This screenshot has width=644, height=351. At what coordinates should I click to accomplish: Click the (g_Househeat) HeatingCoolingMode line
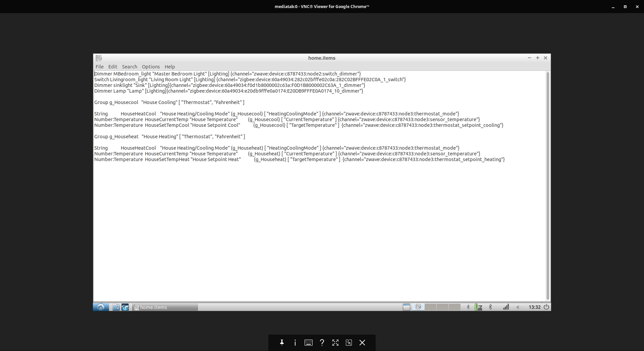(277, 148)
